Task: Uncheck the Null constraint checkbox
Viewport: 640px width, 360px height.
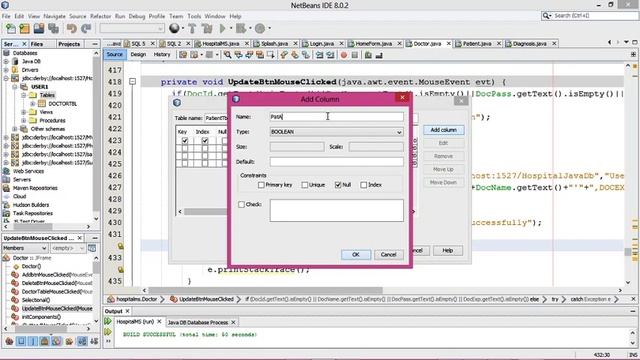Action: pos(338,185)
